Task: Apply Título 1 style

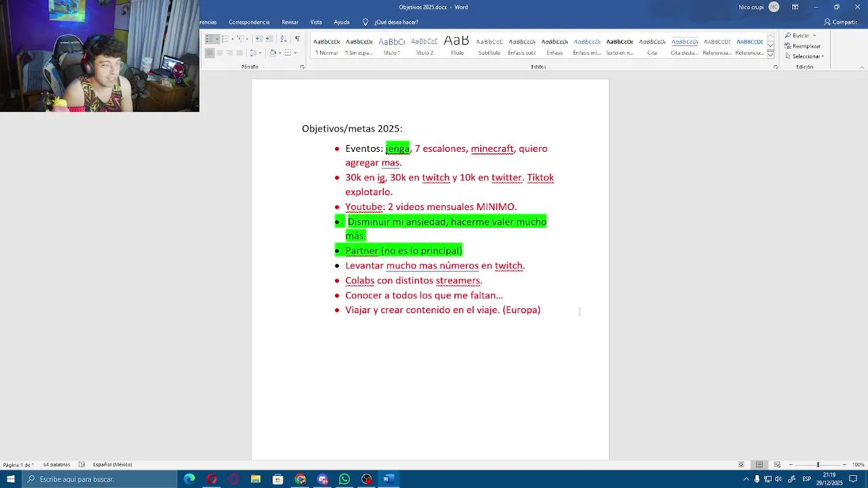Action: [x=391, y=46]
